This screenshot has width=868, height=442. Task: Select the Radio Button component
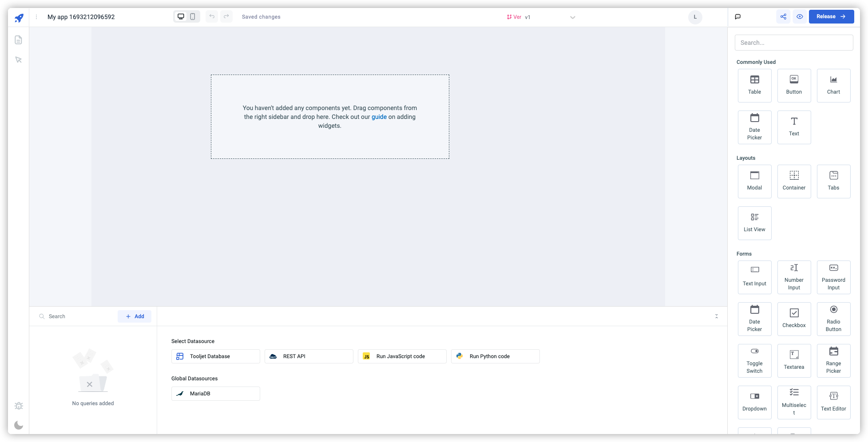(833, 319)
